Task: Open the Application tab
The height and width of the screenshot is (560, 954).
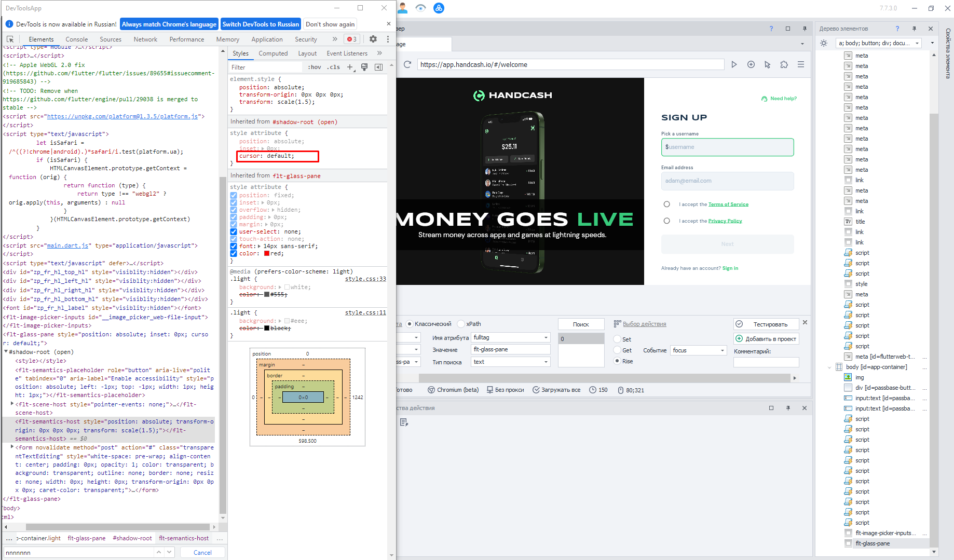Action: 267,39
